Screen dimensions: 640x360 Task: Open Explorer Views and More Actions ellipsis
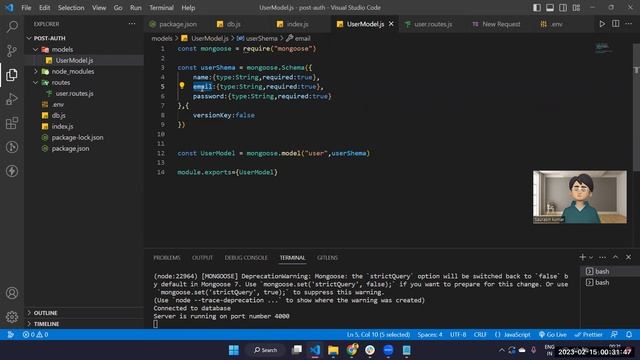pyautogui.click(x=132, y=24)
